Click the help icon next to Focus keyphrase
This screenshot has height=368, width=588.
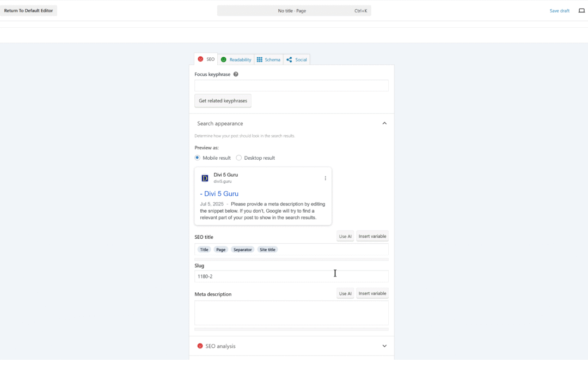pyautogui.click(x=235, y=74)
